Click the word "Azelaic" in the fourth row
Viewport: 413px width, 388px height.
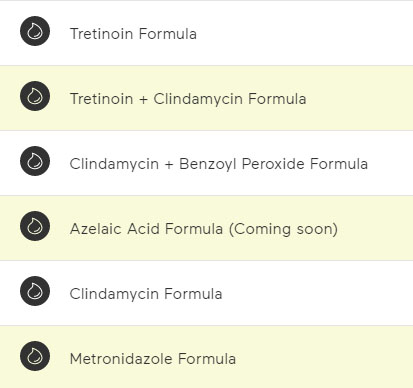click(96, 229)
